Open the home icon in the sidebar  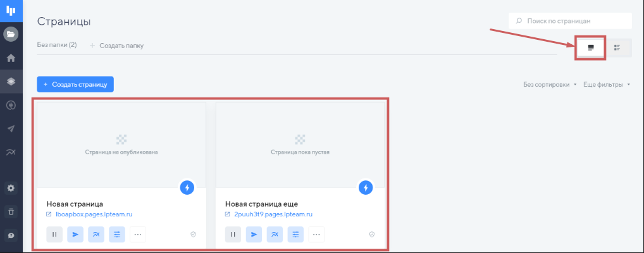point(11,58)
